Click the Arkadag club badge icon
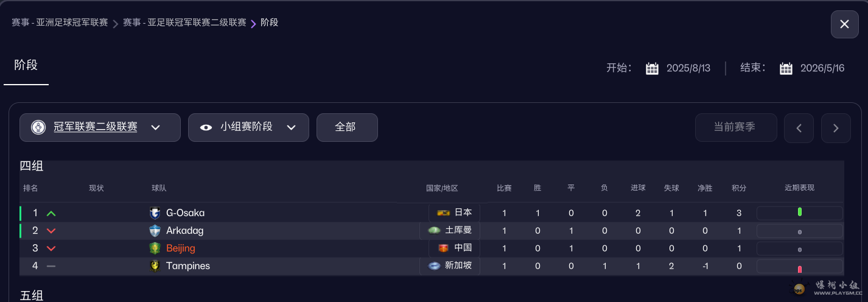The height and width of the screenshot is (302, 868). click(155, 231)
